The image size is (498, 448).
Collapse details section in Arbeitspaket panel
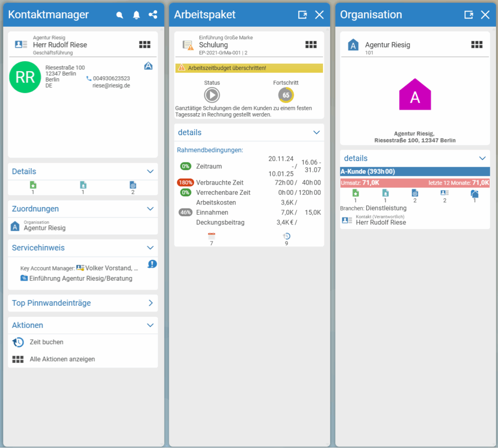(x=316, y=132)
